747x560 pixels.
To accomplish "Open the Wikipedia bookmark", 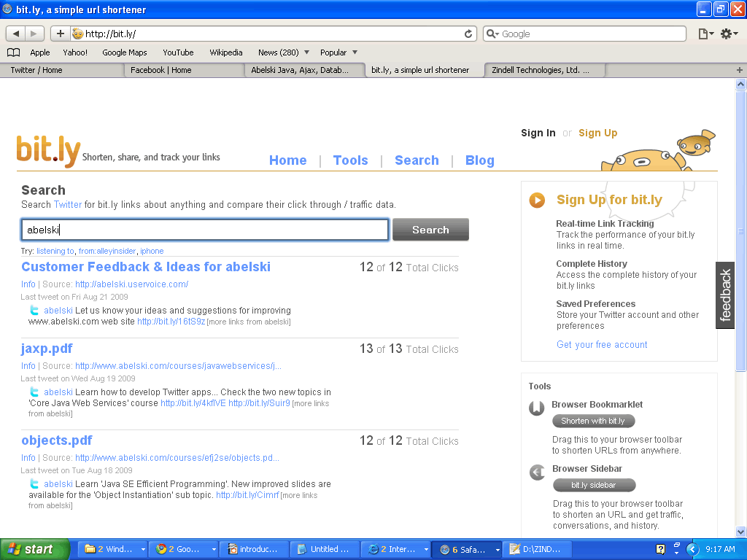I will pyautogui.click(x=226, y=52).
